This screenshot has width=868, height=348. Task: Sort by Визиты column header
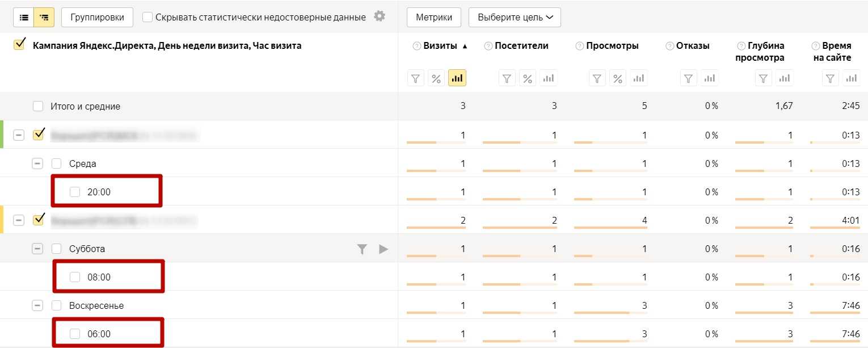click(440, 46)
